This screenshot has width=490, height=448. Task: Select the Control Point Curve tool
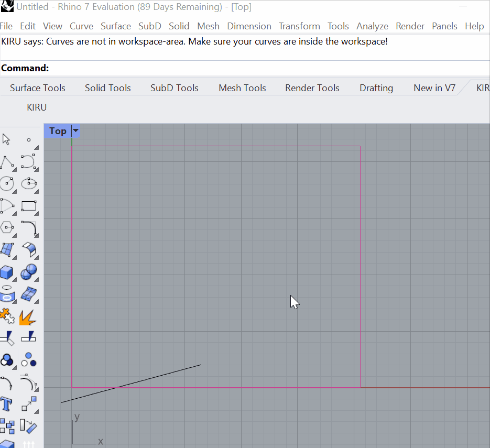pyautogui.click(x=29, y=162)
